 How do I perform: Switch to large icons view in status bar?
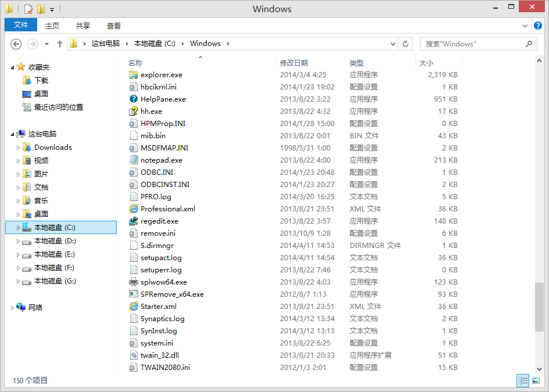click(535, 380)
